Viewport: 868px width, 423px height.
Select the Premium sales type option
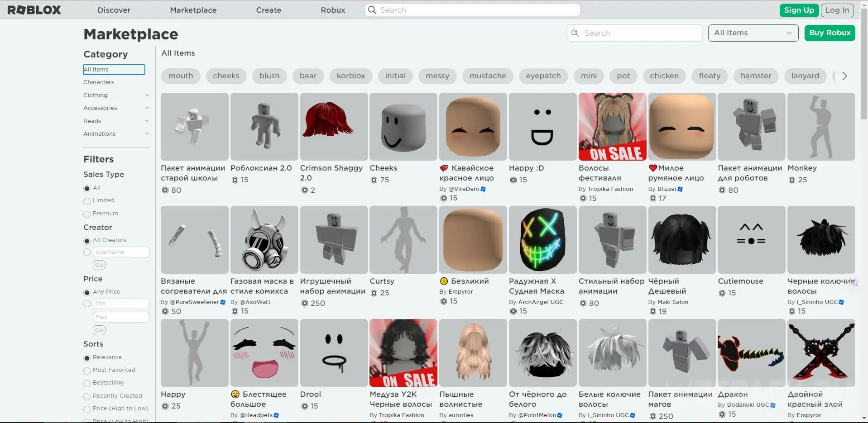[x=87, y=214]
